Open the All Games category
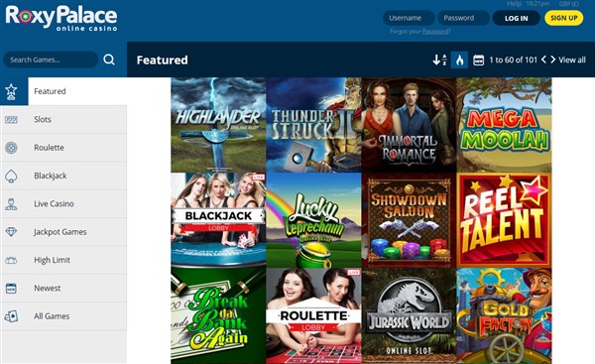This screenshot has height=364, width=595. coord(63,316)
